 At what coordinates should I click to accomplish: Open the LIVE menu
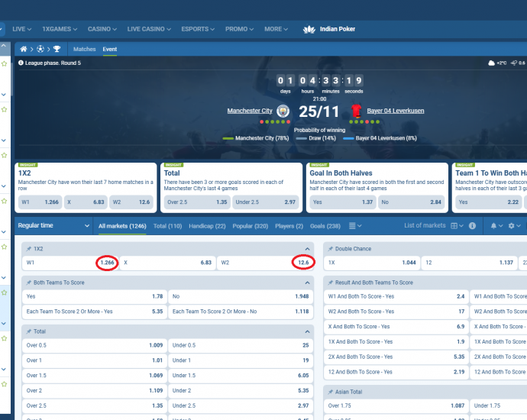point(22,29)
